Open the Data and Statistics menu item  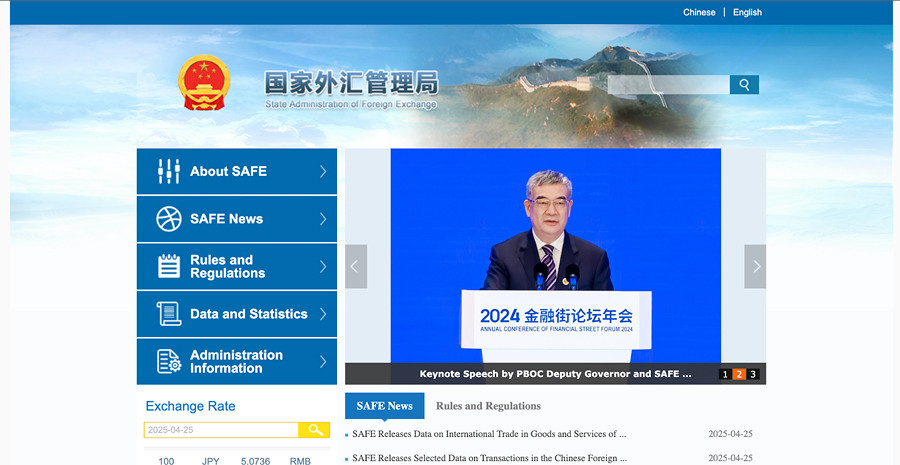(236, 314)
